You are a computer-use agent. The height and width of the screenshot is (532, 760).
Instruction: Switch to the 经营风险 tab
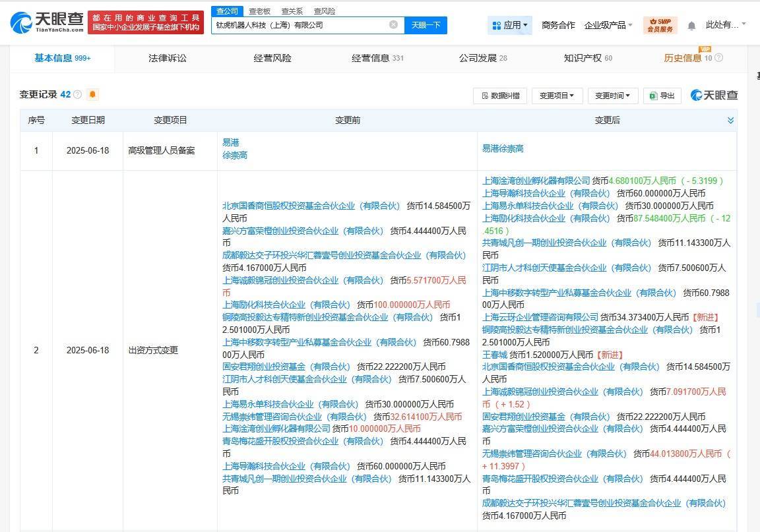click(272, 58)
